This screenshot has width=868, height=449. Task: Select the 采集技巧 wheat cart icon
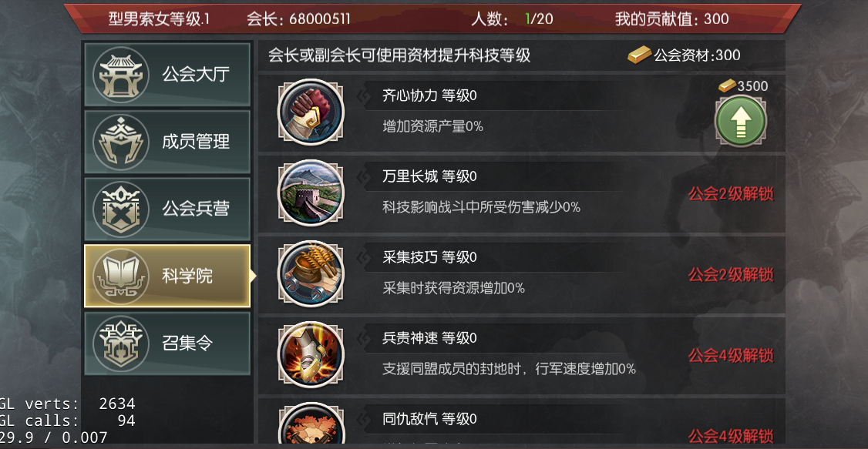tap(311, 273)
